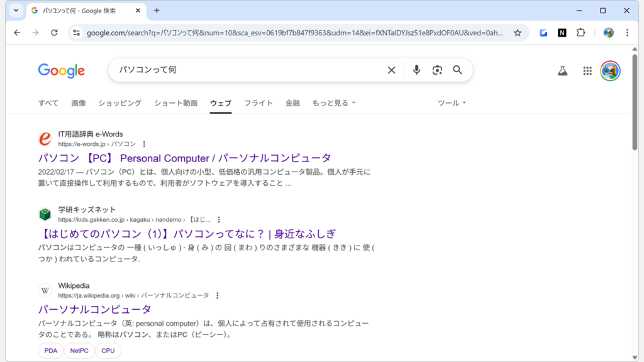Viewport: 644px width, 362px height.
Task: Switch to the ショート動画 tab
Action: (x=176, y=103)
